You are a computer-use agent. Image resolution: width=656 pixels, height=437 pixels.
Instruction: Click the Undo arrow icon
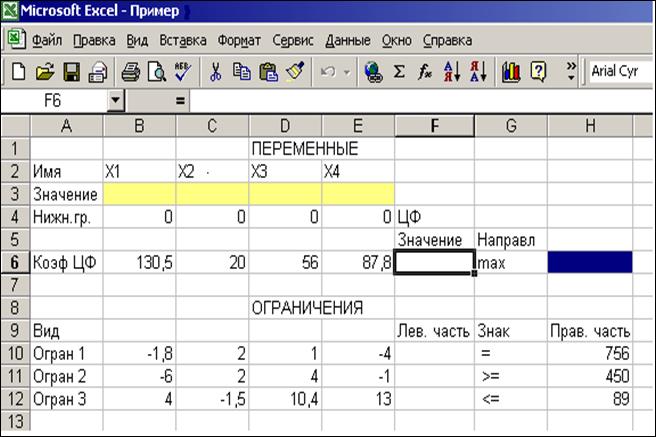tap(328, 72)
